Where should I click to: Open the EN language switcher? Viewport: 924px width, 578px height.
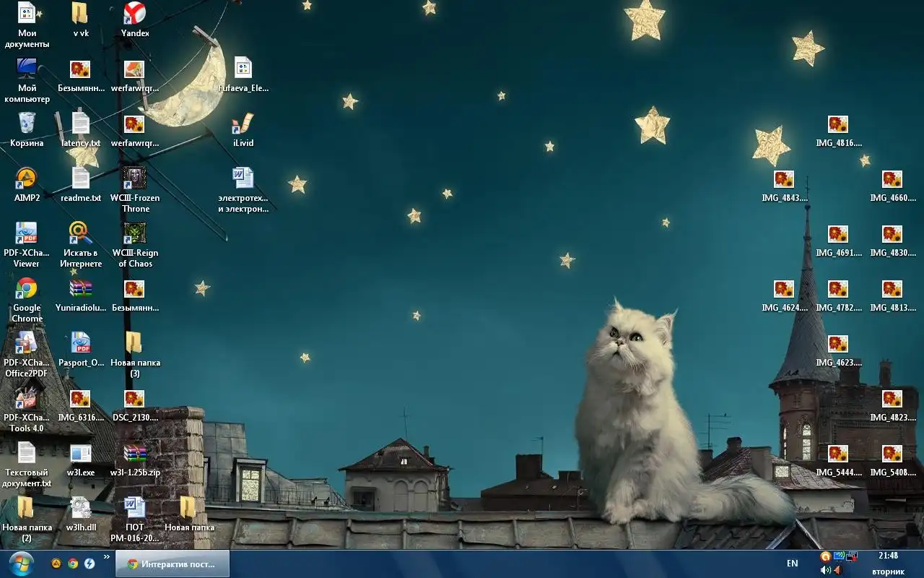click(792, 564)
